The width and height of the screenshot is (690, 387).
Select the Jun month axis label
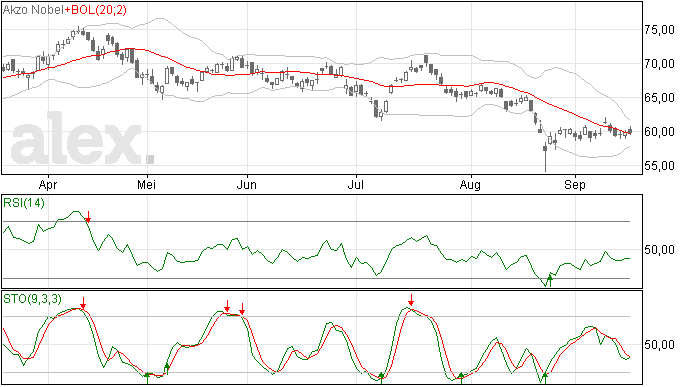(x=246, y=184)
